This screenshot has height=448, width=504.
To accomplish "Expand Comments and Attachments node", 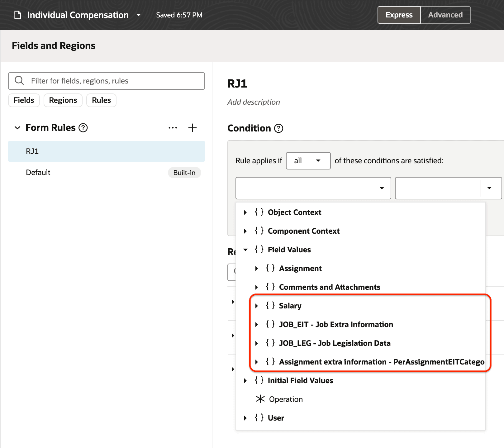I will tap(257, 287).
